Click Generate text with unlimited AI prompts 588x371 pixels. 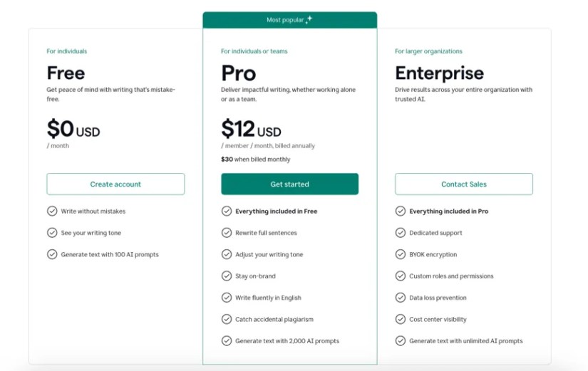465,341
